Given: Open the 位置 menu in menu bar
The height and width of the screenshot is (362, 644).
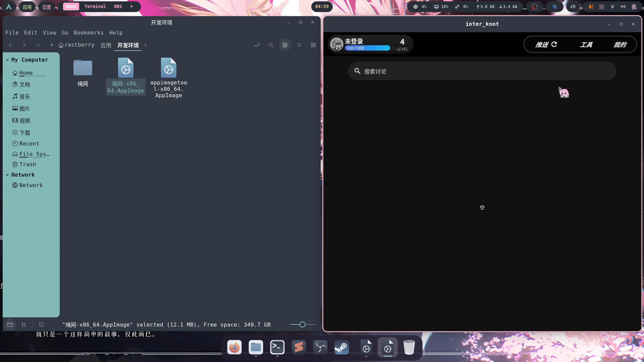Looking at the screenshot, I should [46, 6].
